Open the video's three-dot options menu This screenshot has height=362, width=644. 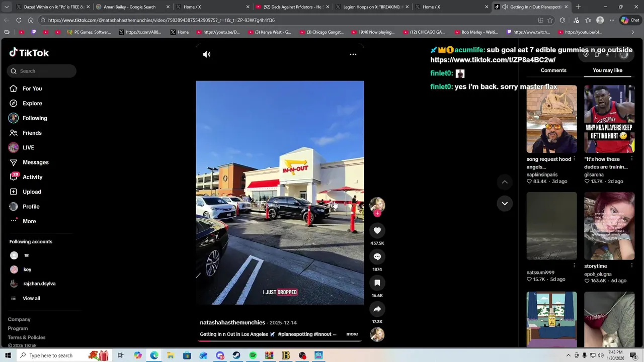click(353, 54)
